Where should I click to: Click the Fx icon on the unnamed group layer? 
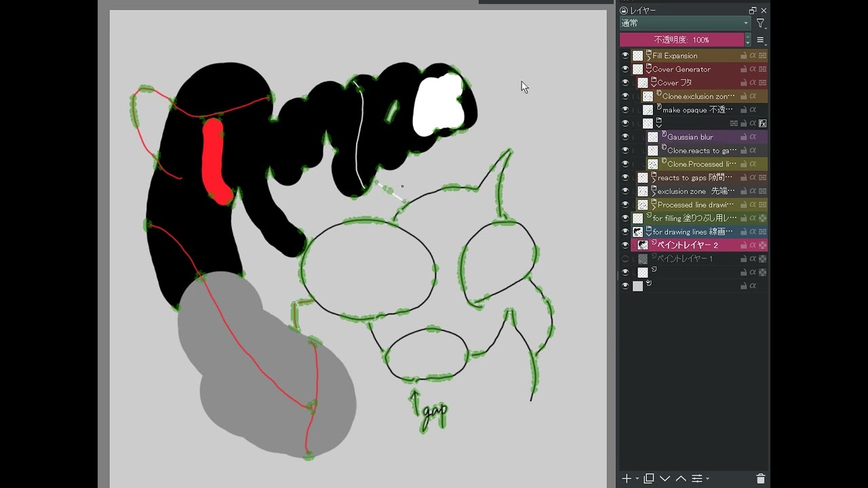click(762, 123)
